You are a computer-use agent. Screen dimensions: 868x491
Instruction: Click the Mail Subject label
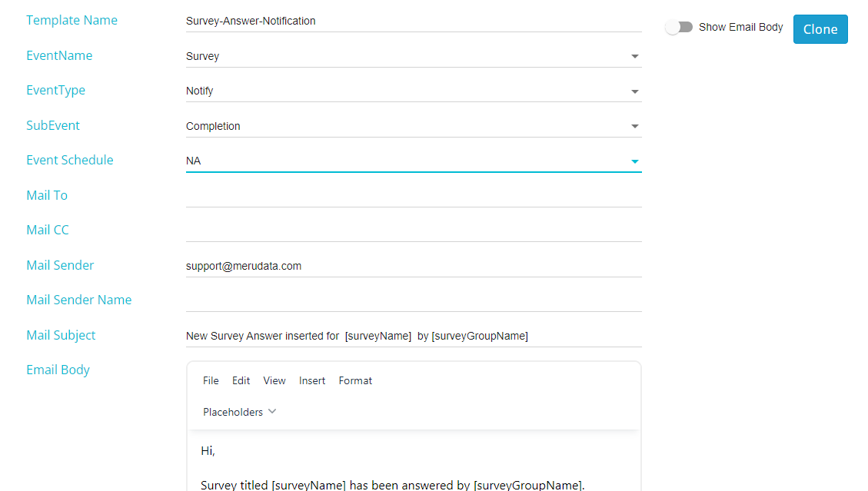[61, 336]
